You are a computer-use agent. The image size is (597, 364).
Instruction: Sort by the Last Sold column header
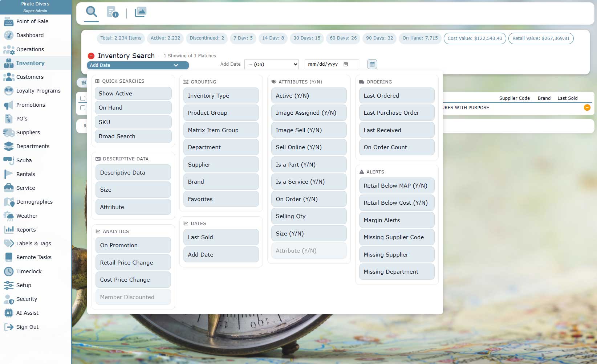click(568, 98)
